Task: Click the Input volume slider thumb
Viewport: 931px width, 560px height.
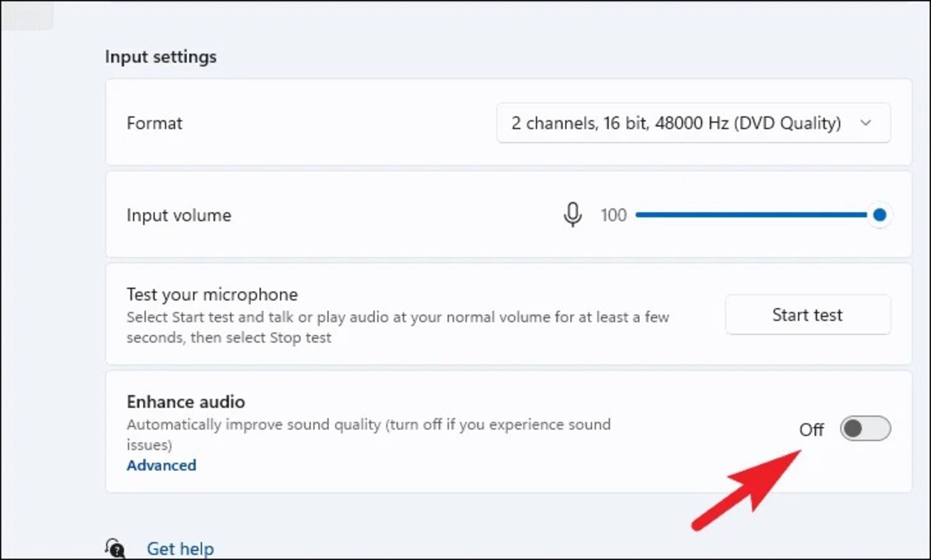Action: (879, 215)
